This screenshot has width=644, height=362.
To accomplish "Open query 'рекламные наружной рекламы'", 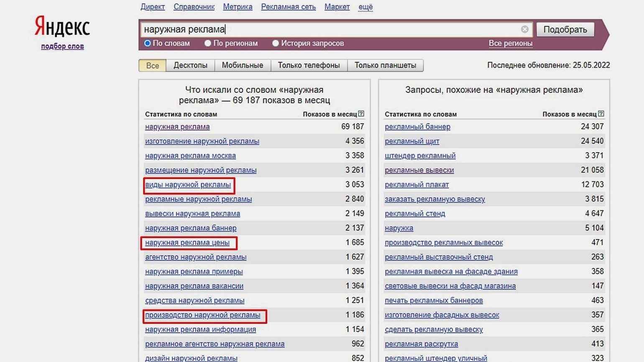I will coord(198,199).
